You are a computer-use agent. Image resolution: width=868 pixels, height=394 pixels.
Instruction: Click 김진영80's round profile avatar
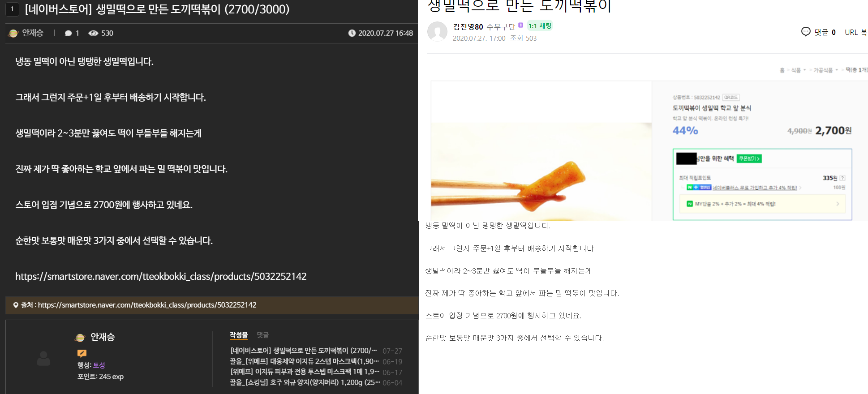pos(437,32)
